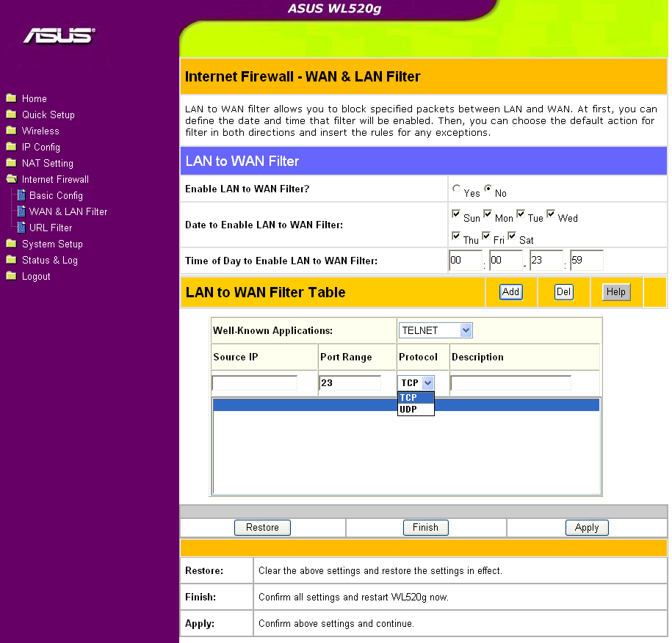This screenshot has height=643, width=672.
Task: Click the Logout link
Action: point(36,277)
